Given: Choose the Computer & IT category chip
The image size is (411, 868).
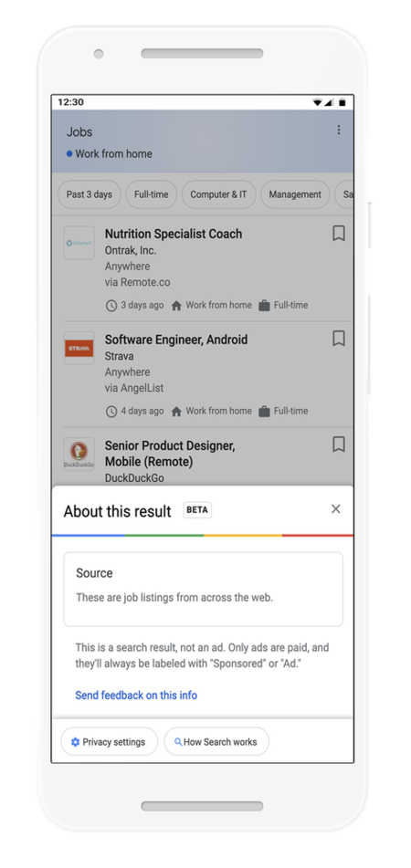Looking at the screenshot, I should click(x=219, y=194).
